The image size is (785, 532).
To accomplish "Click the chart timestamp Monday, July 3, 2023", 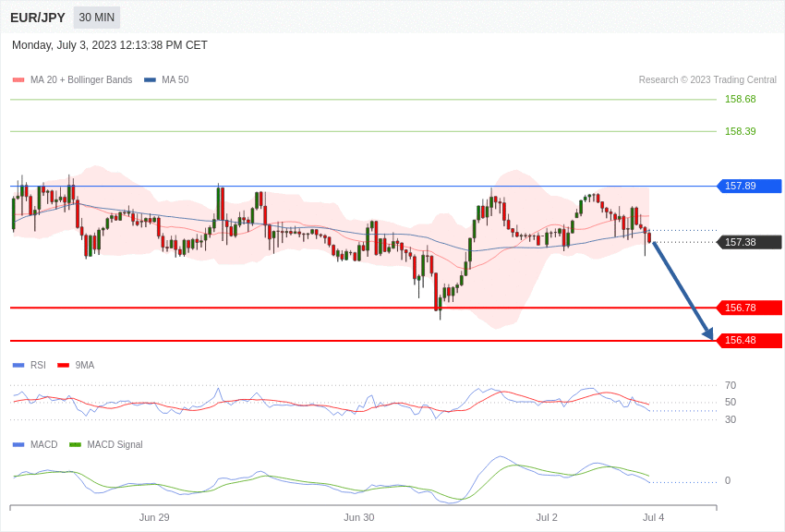I will 110,45.
